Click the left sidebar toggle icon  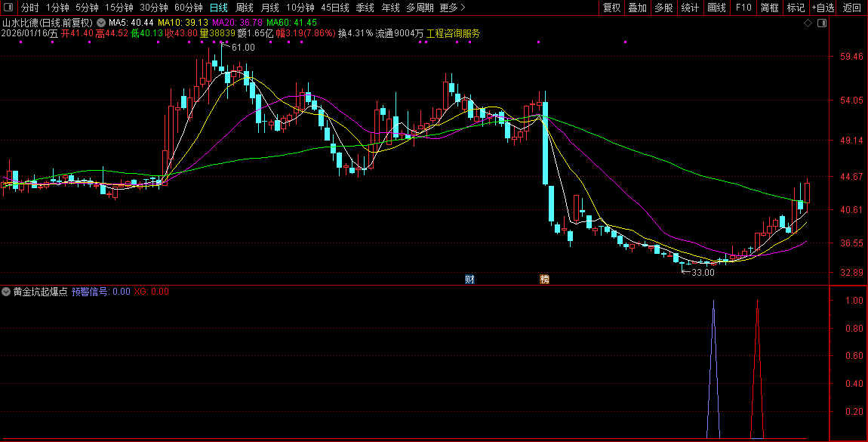point(8,8)
